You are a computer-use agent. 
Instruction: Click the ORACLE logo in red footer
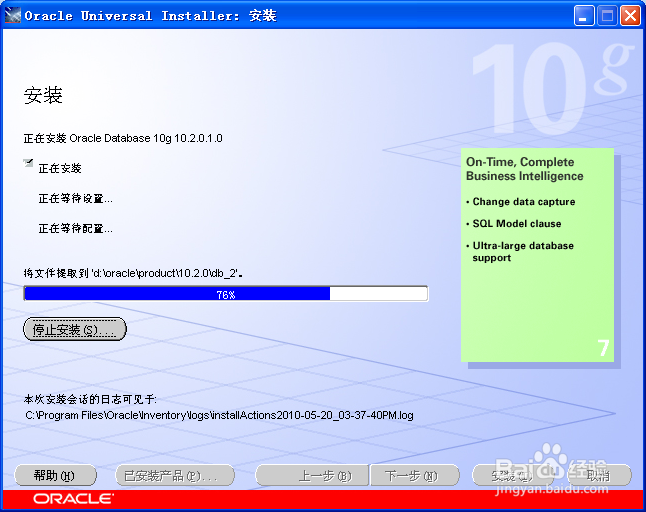[73, 499]
